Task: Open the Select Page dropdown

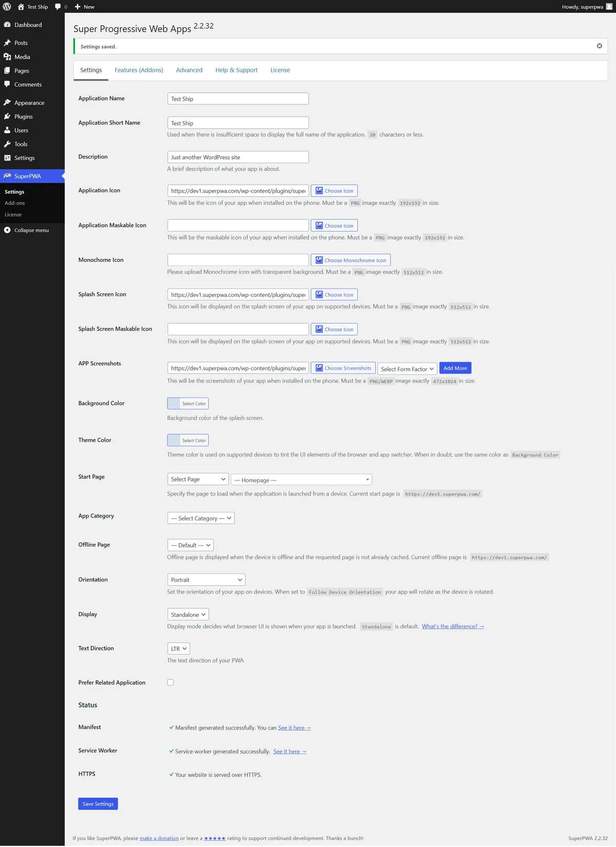Action: [x=198, y=479]
